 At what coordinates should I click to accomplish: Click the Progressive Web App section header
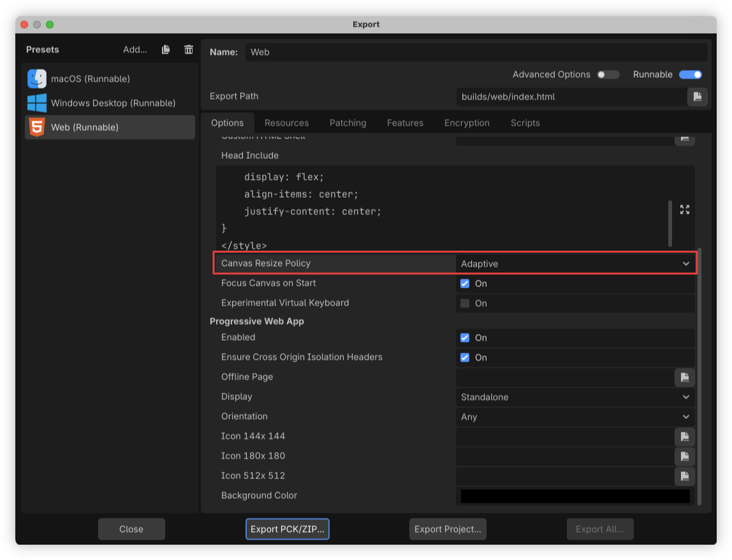point(257,321)
